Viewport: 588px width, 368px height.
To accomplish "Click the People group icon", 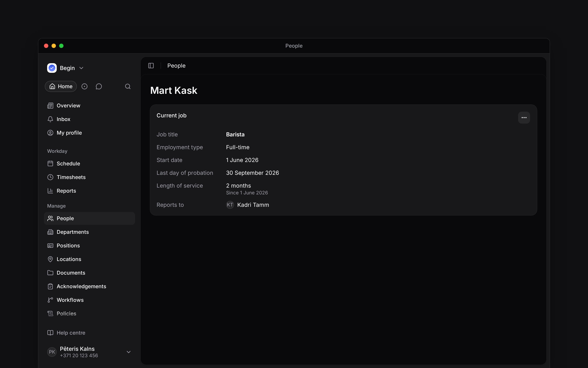I will tap(50, 218).
